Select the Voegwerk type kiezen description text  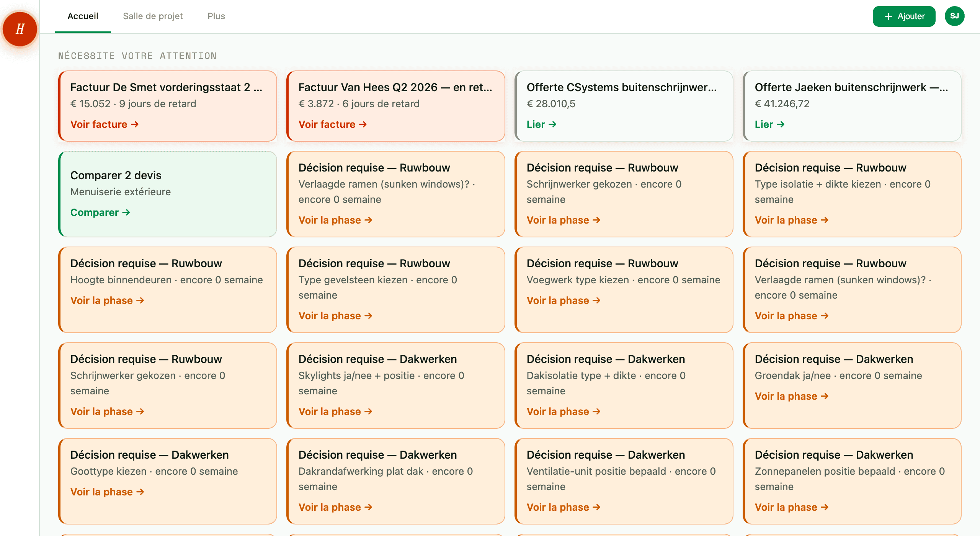(623, 280)
